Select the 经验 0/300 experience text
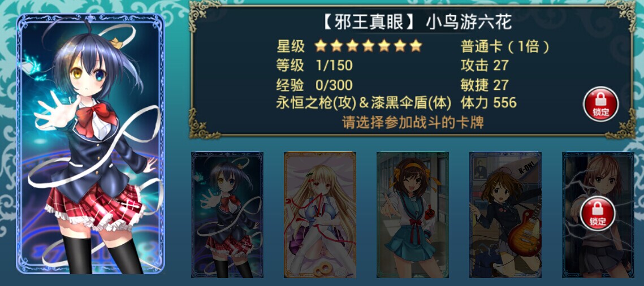Image resolution: width=644 pixels, height=286 pixels. coord(314,85)
